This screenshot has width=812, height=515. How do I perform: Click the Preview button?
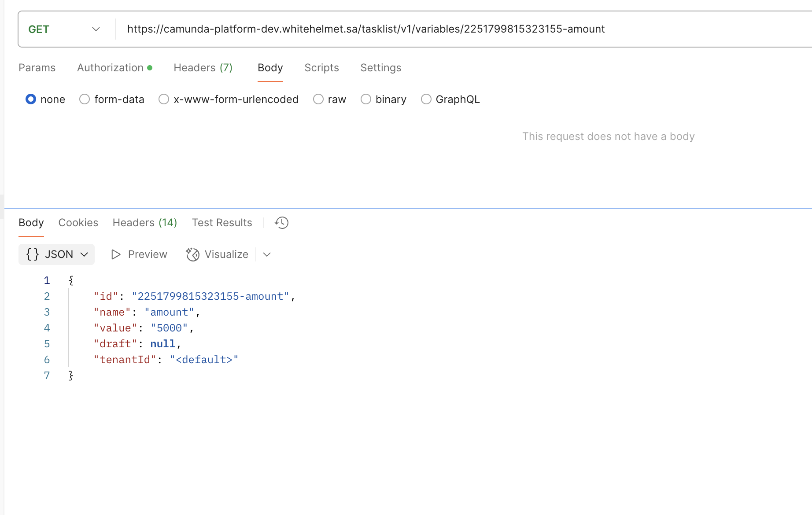(139, 254)
